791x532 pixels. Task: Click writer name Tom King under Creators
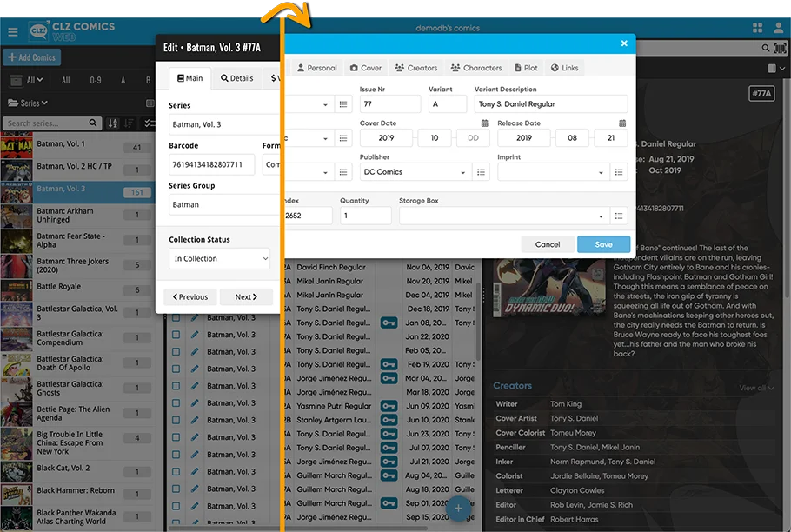pos(566,404)
